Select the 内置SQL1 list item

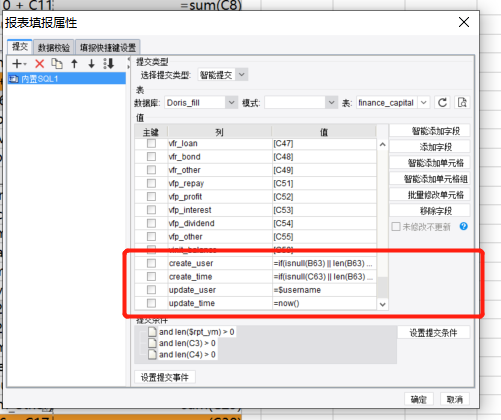pos(67,79)
